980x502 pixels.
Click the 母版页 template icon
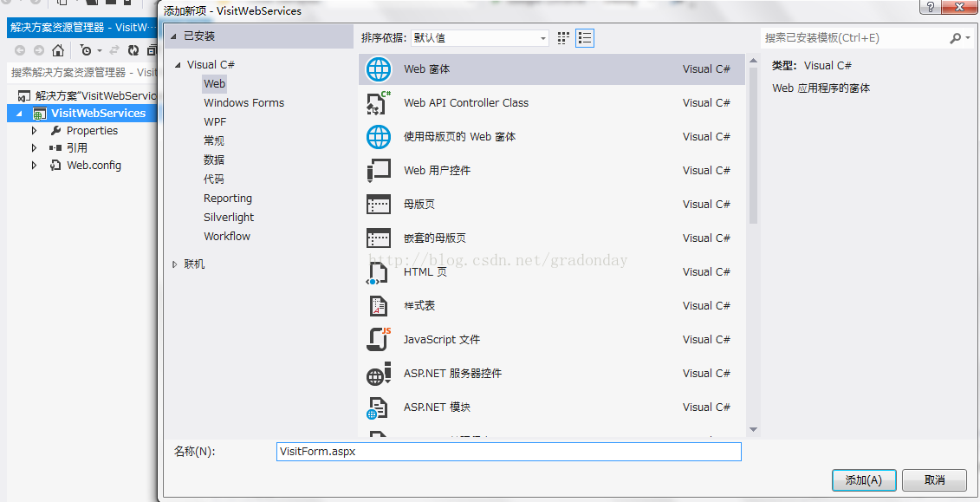click(x=379, y=205)
